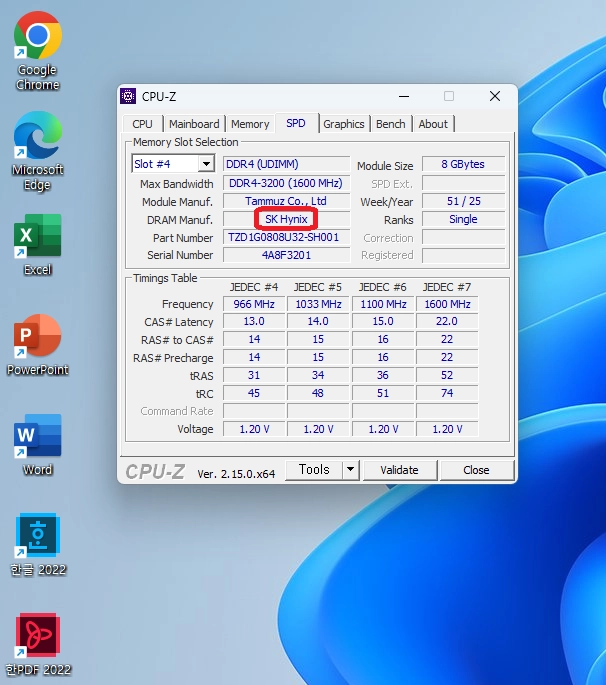Click the part number TZD1G0808U32-SH001

tap(286, 237)
